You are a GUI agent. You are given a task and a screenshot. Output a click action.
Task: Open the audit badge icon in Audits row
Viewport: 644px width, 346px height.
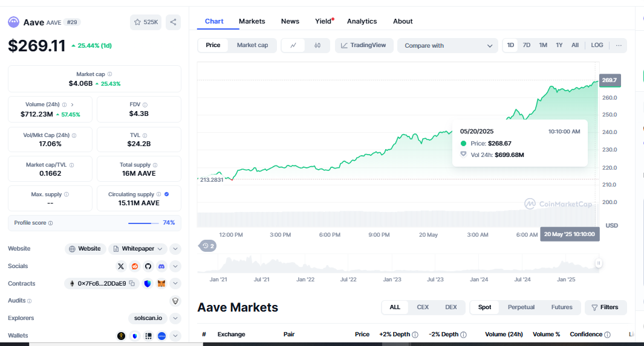[175, 301]
